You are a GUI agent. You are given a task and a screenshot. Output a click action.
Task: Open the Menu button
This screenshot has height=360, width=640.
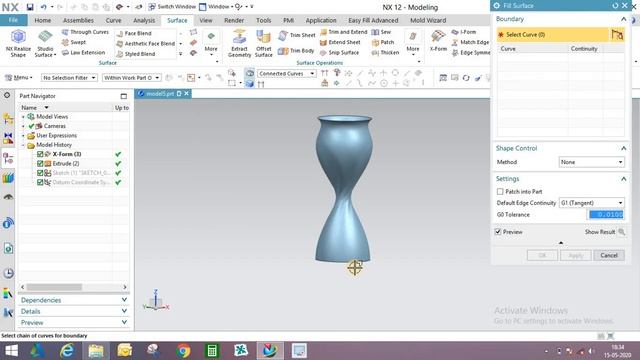18,78
